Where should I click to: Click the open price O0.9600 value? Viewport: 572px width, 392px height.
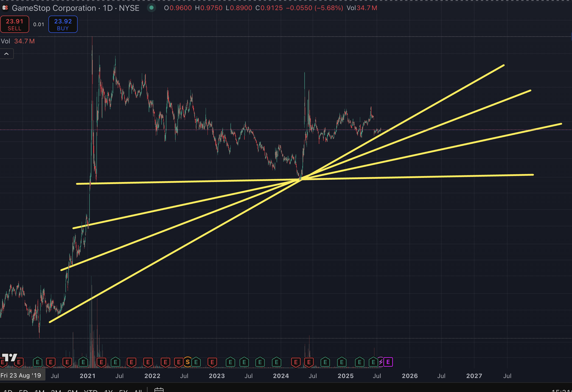[x=178, y=8]
